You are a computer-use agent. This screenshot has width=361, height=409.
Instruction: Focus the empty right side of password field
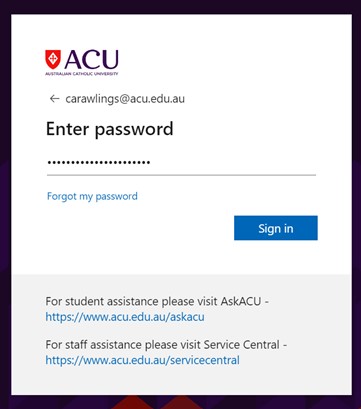click(233, 163)
